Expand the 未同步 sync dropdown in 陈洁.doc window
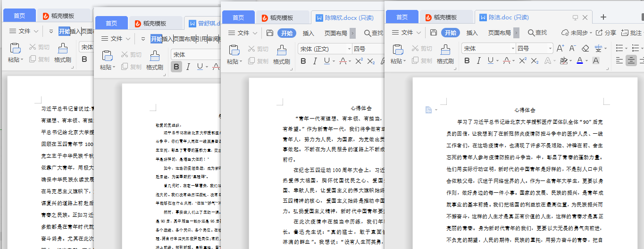The height and width of the screenshot is (249, 644). (x=591, y=33)
